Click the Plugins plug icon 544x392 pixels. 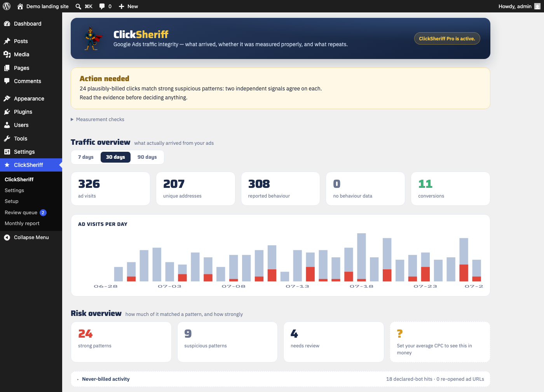tap(7, 112)
